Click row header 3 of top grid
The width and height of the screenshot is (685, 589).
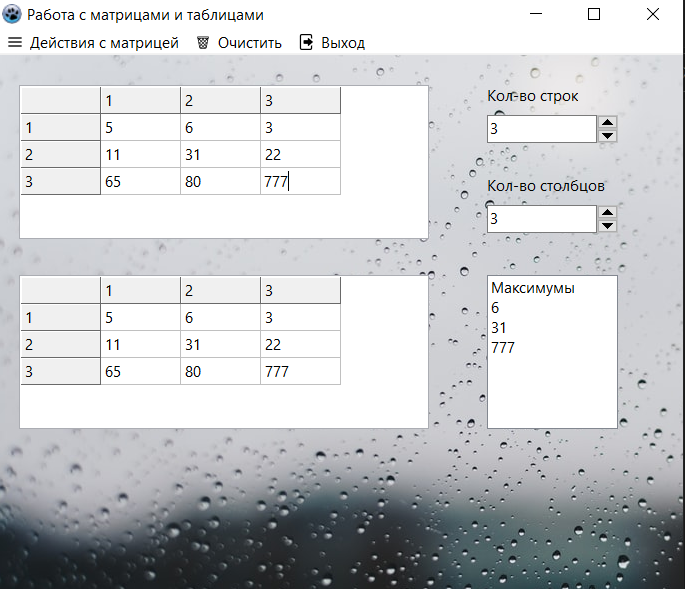(x=60, y=181)
